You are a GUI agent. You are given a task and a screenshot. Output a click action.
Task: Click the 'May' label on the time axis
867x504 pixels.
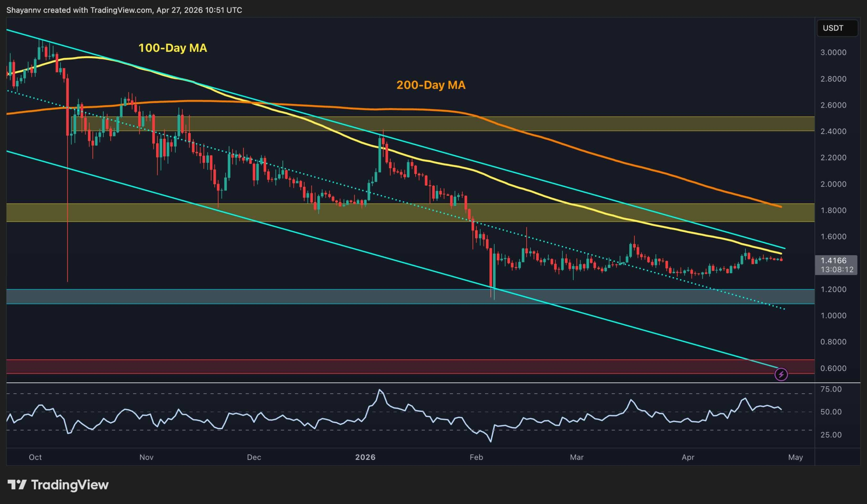tap(796, 458)
